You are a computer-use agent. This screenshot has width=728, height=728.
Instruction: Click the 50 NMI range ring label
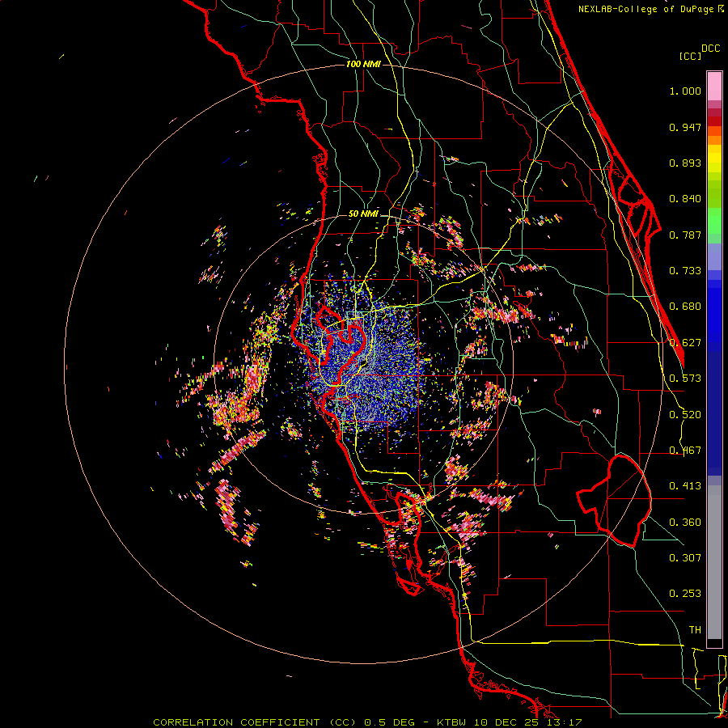(x=363, y=214)
